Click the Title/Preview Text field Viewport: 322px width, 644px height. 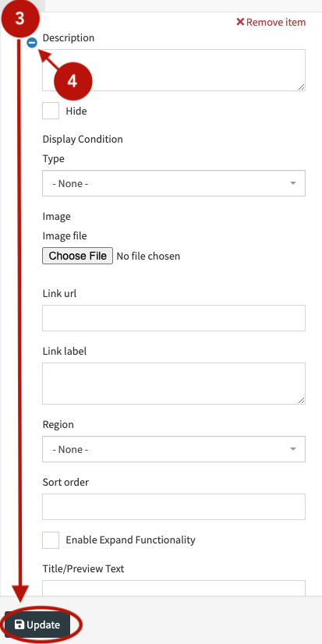[174, 588]
